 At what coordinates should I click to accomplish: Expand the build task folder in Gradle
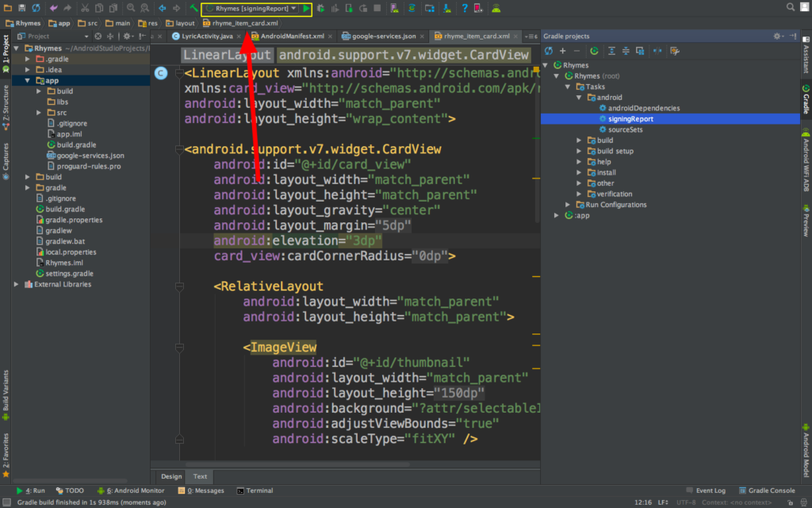tap(579, 140)
